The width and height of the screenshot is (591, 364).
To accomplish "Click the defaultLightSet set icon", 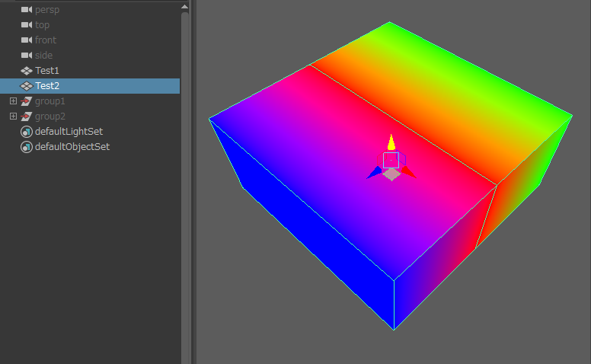I will (x=27, y=132).
